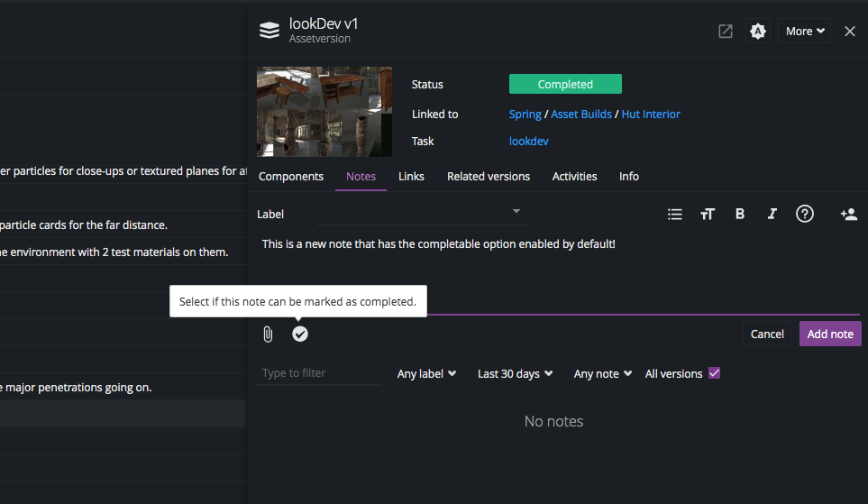The height and width of the screenshot is (504, 868).
Task: Add a recipient to the note
Action: tap(849, 215)
